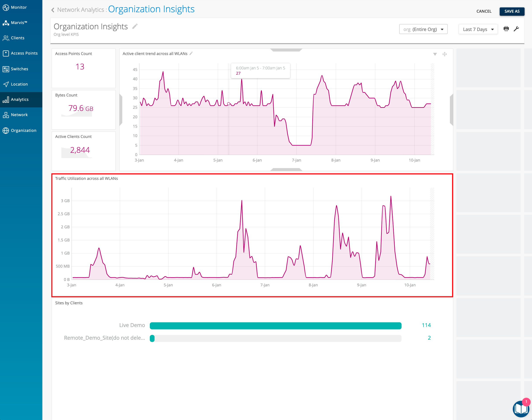Go back using the Network Analytics chevron

[53, 10]
